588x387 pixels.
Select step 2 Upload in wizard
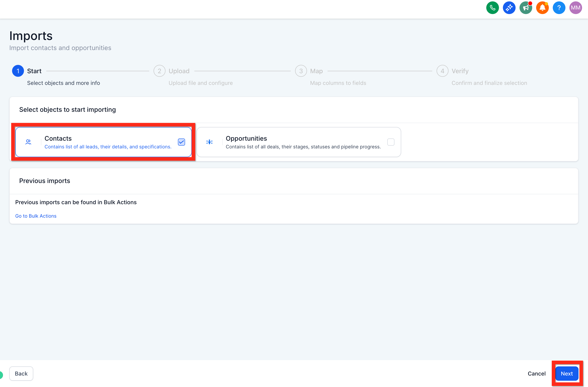point(159,71)
